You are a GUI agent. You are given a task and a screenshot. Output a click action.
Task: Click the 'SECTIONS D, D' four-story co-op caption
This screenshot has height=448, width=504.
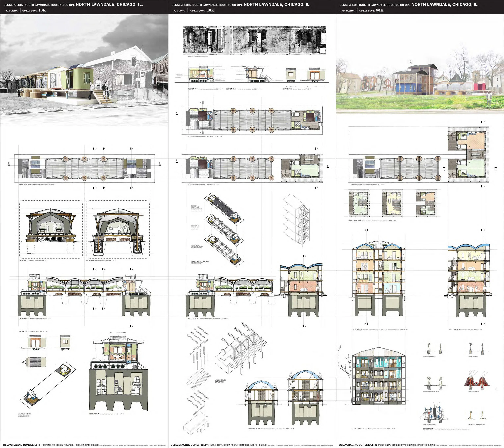[x=454, y=330]
